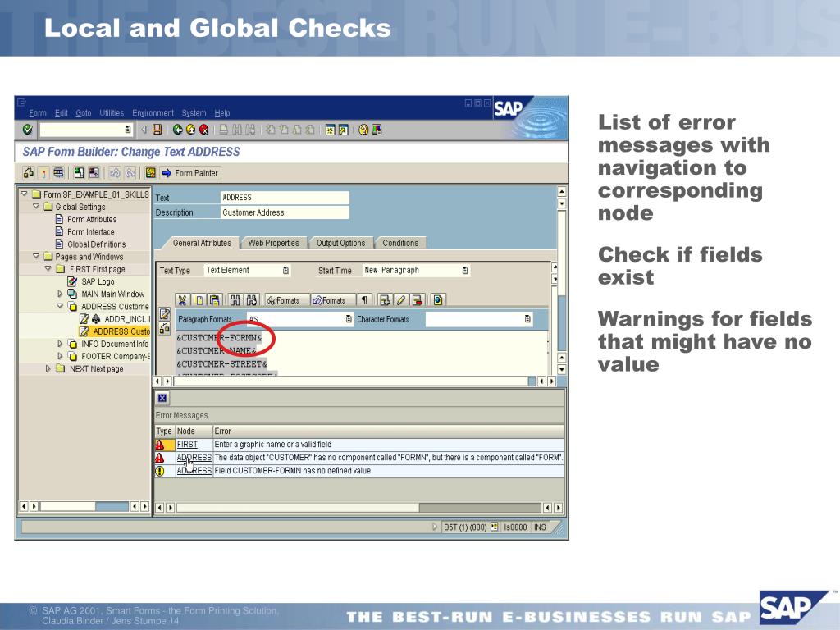Click the command input field
Viewport: 840px width, 630px height.
point(85,130)
